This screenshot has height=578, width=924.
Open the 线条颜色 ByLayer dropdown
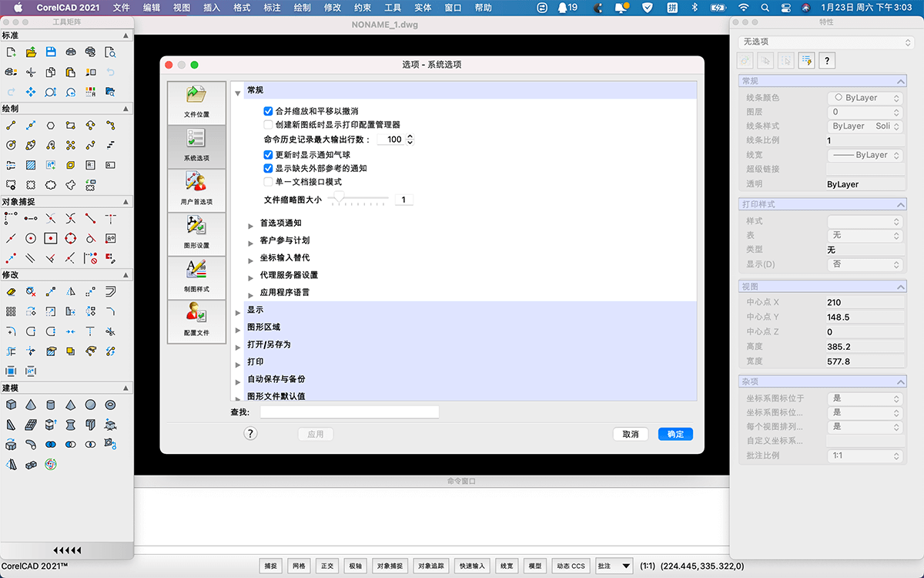tap(864, 98)
